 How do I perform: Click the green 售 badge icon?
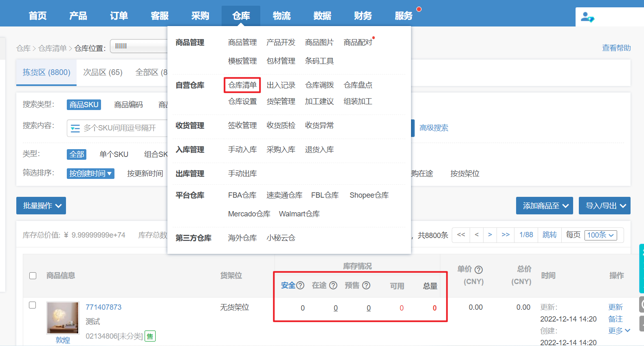[x=150, y=336]
